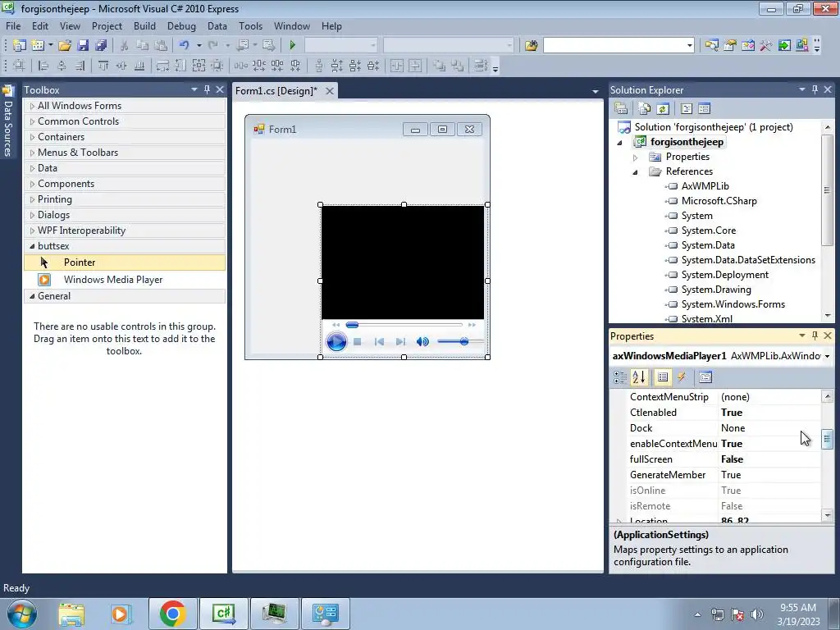Click the Align Lefts layout icon
The height and width of the screenshot is (630, 840).
tap(43, 66)
